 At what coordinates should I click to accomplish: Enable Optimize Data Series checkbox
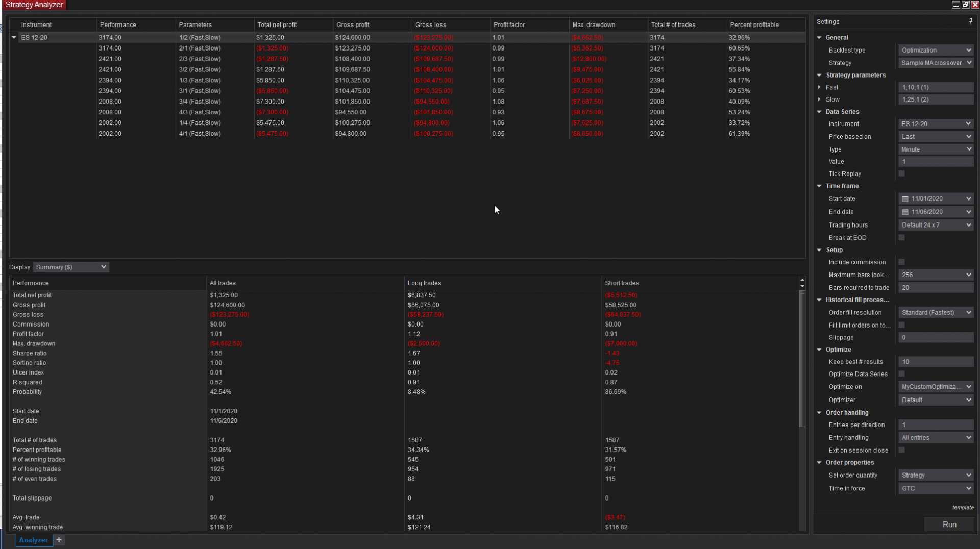point(902,374)
